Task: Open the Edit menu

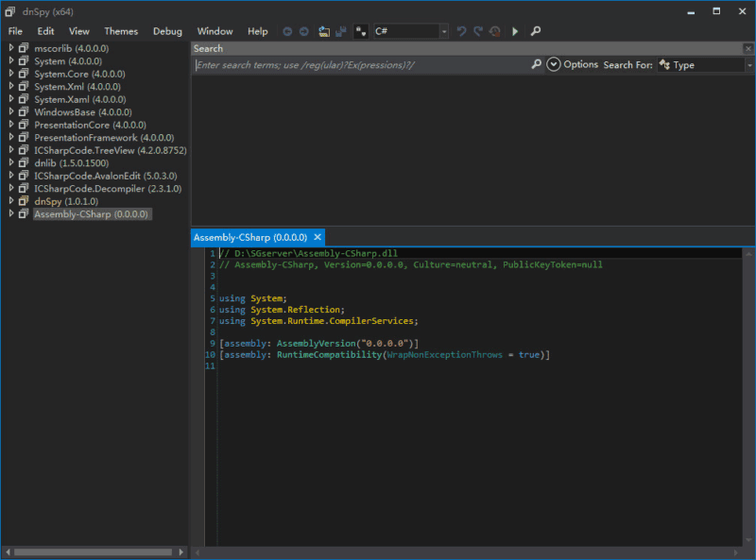Action: (45, 31)
